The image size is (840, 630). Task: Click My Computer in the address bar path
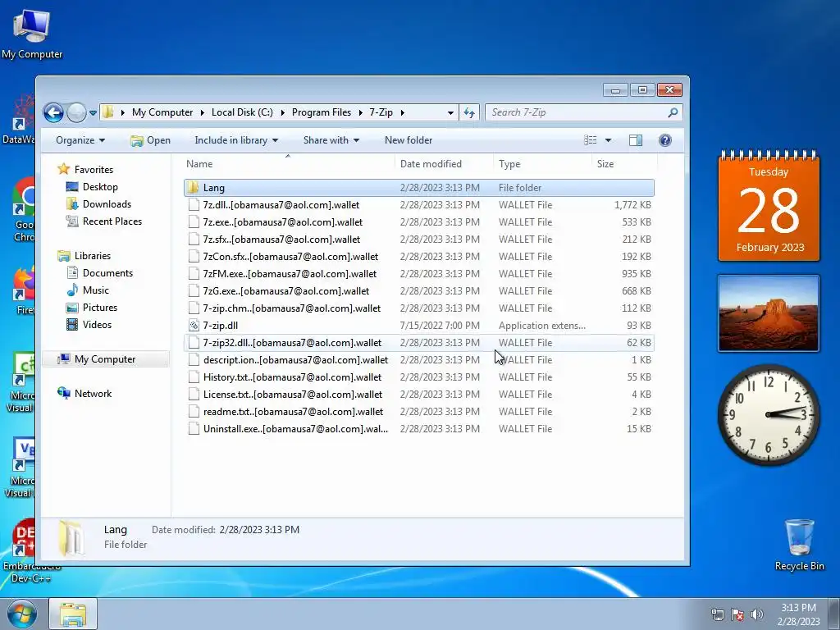[162, 112]
